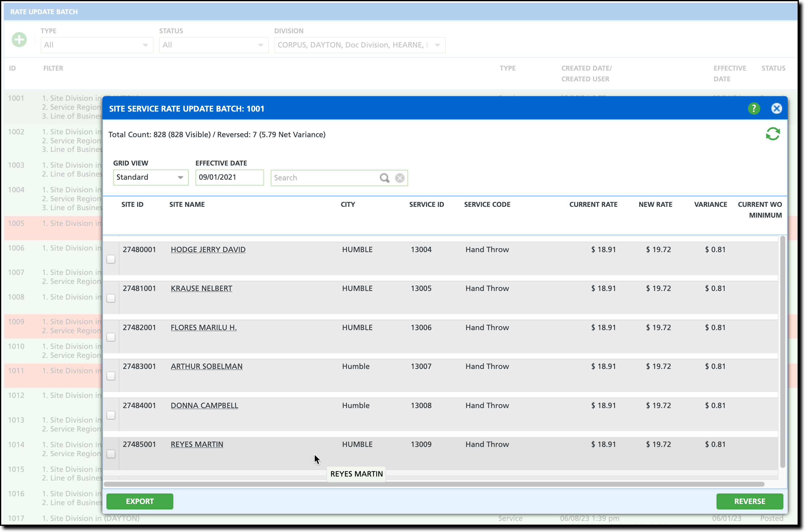805x532 pixels.
Task: Click the green help question mark icon
Action: [753, 108]
